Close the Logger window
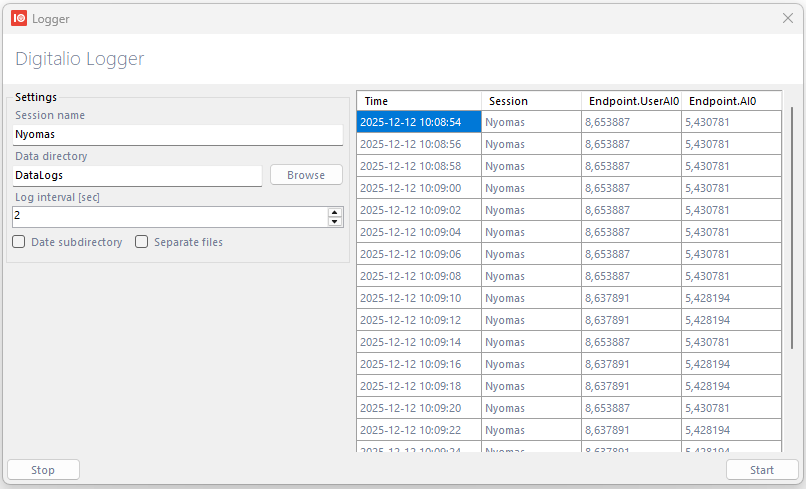 point(787,19)
